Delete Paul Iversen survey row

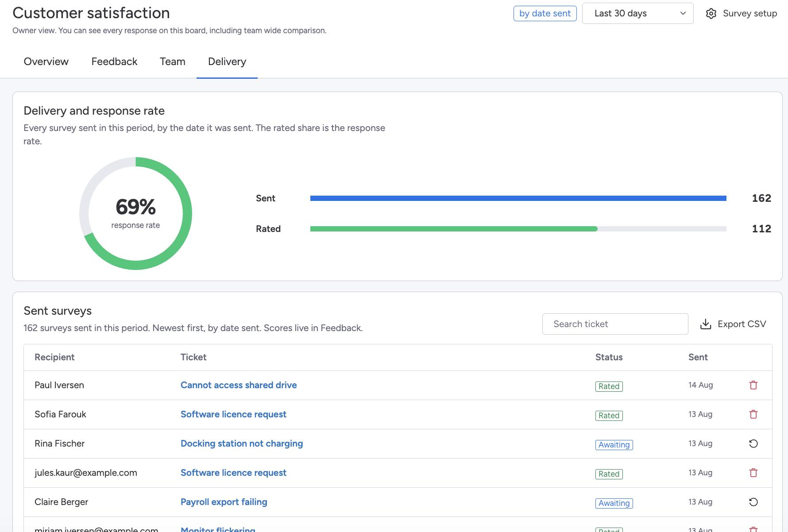click(x=753, y=385)
